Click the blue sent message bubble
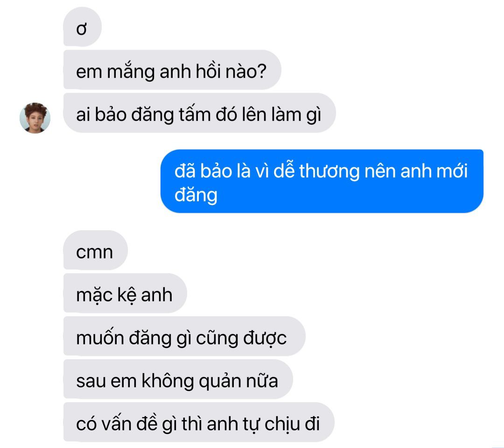Screen dimensions: 504x448 322,181
